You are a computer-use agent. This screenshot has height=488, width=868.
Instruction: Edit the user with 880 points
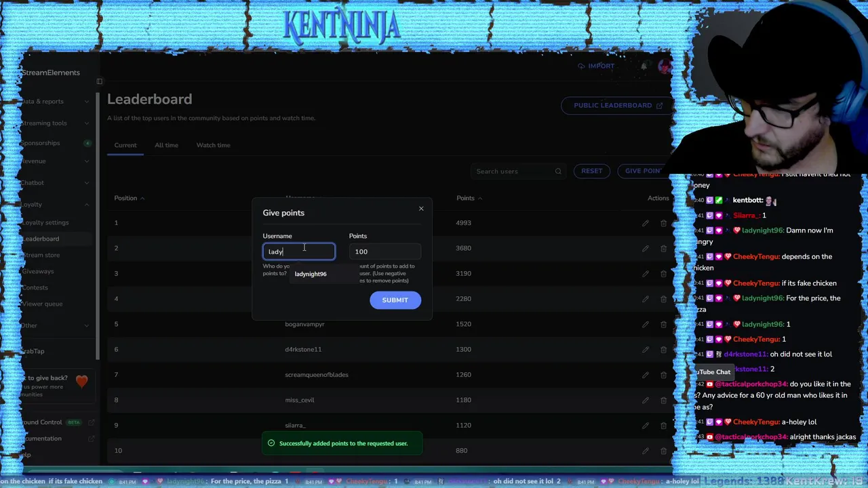[x=646, y=451]
